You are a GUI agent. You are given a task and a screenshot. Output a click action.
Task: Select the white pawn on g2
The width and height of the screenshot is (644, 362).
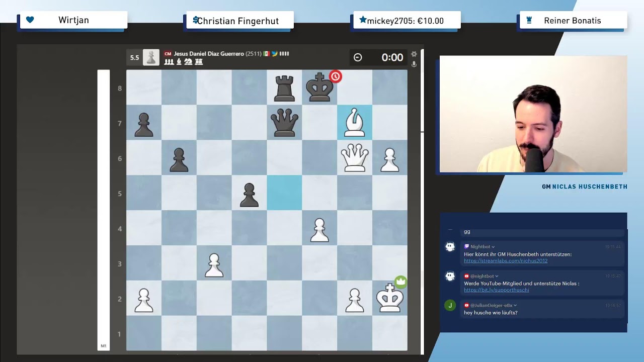tap(354, 300)
